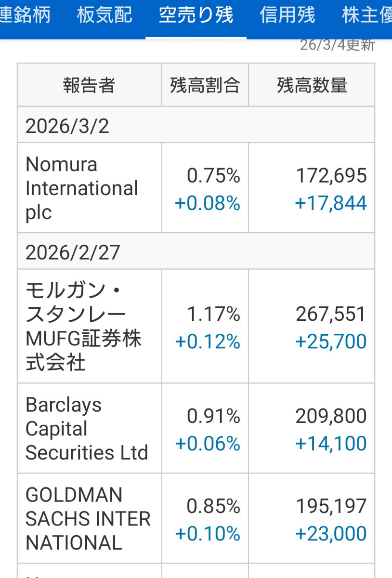Click the 残高数量 column header
The width and height of the screenshot is (392, 578).
pyautogui.click(x=312, y=85)
